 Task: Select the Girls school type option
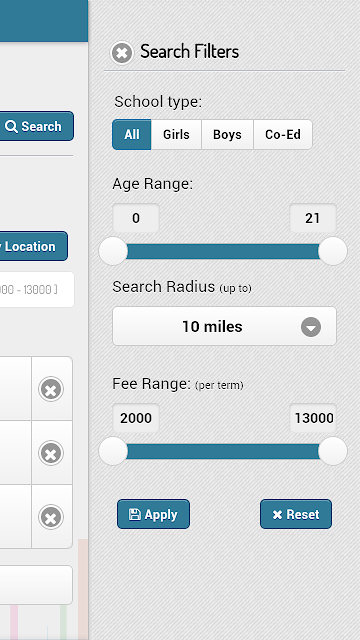pos(176,134)
